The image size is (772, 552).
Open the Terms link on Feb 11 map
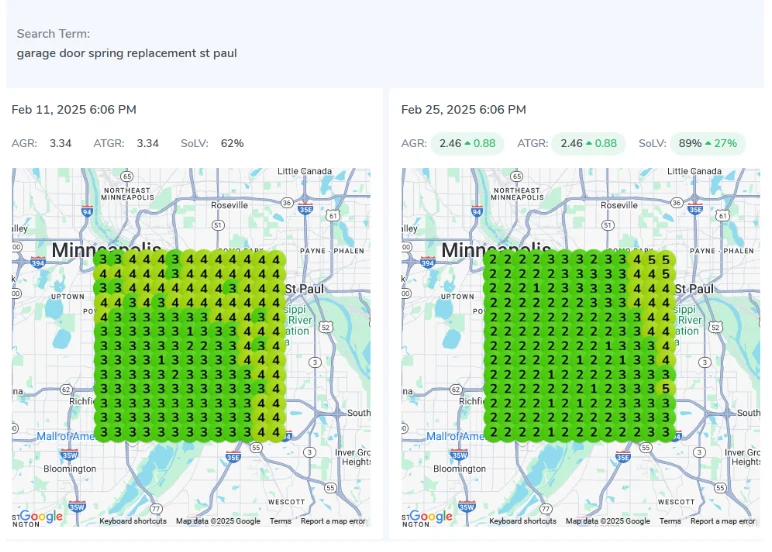pos(280,521)
